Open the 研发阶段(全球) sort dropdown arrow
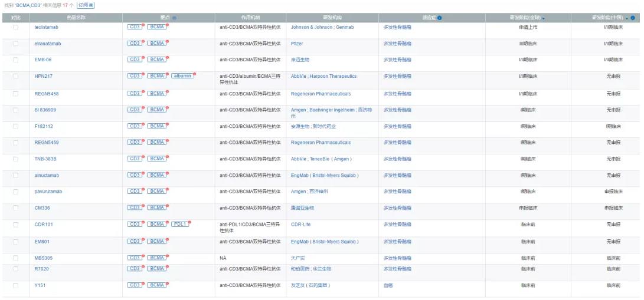The width and height of the screenshot is (644, 300). [543, 18]
